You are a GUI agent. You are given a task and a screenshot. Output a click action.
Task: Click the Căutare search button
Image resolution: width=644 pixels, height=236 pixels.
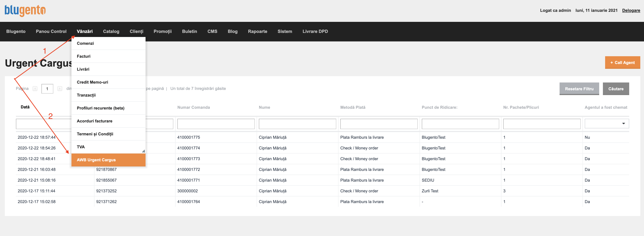616,89
